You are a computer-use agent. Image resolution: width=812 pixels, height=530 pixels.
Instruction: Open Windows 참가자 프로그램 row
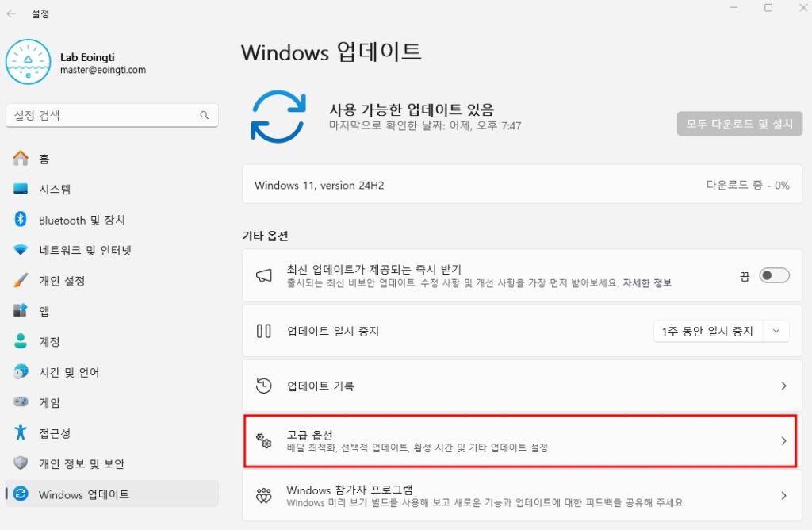click(522, 495)
